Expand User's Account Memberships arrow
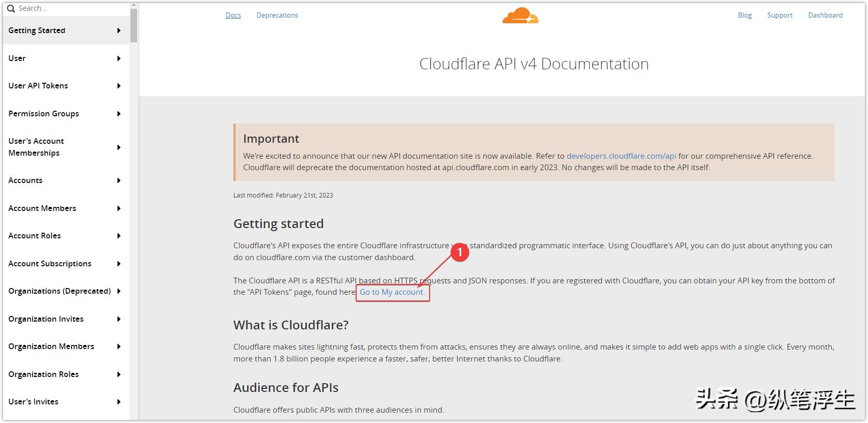The image size is (868, 423). pyautogui.click(x=119, y=147)
